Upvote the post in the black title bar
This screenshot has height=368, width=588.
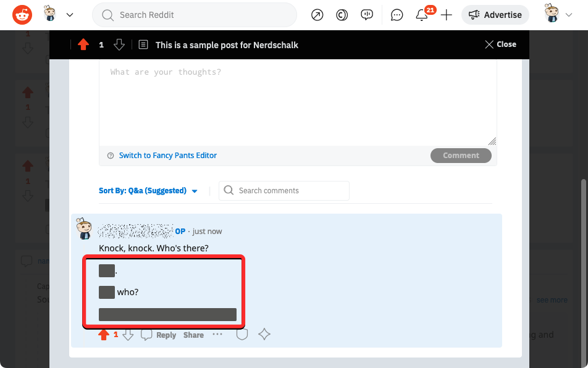(x=83, y=44)
